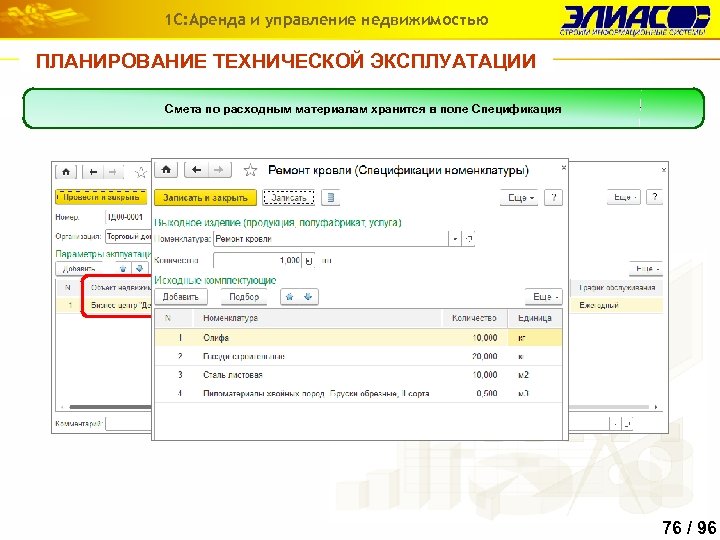
Task: Close the background document window
Action: [664, 170]
